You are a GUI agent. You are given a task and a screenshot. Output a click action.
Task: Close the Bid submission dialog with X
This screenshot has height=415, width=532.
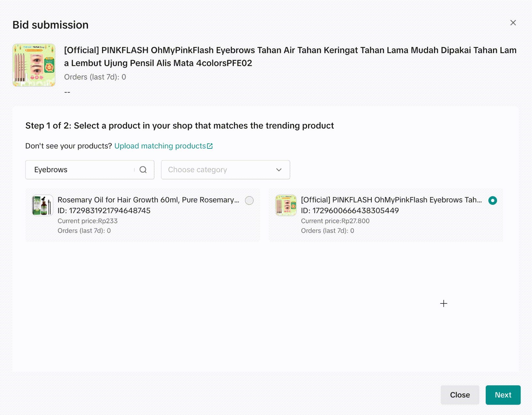(513, 23)
